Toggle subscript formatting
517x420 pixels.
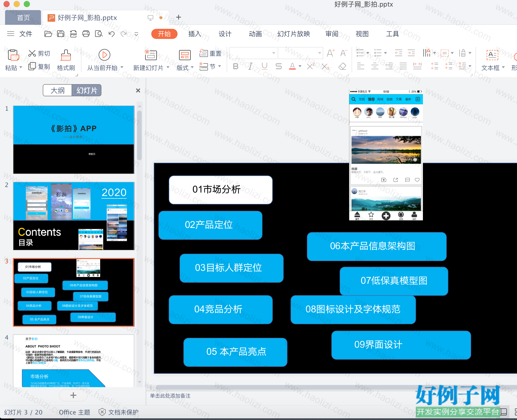tap(326, 66)
